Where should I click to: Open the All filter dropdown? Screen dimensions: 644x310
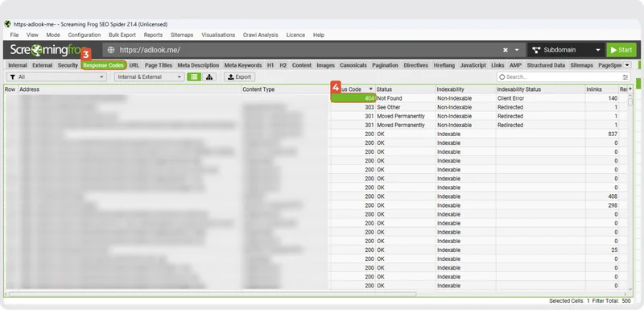56,76
